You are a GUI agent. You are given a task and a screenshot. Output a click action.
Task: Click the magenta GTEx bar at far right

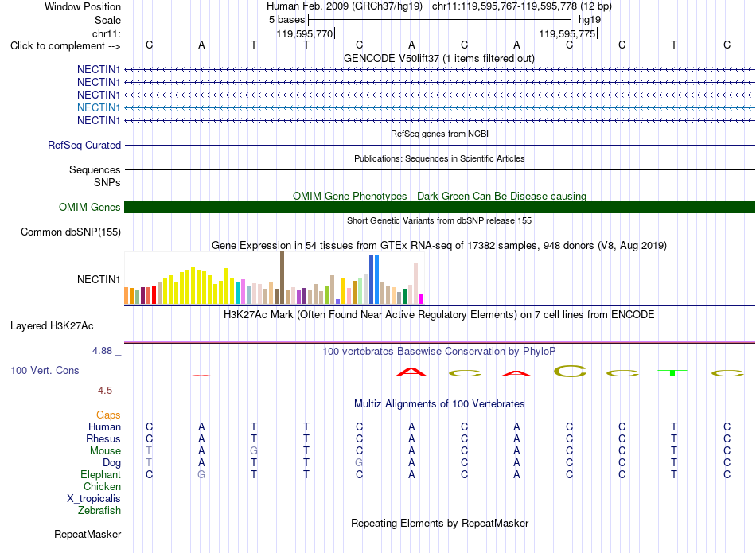[422, 299]
